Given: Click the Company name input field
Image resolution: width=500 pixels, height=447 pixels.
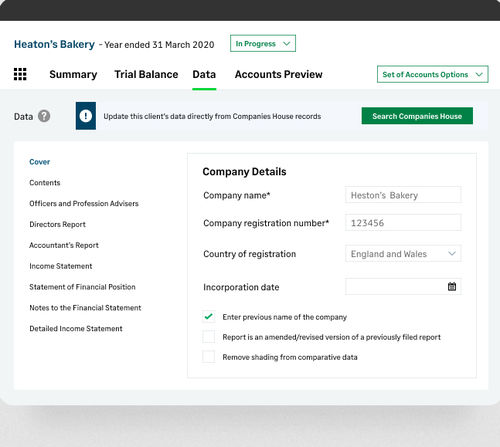Looking at the screenshot, I should [403, 195].
